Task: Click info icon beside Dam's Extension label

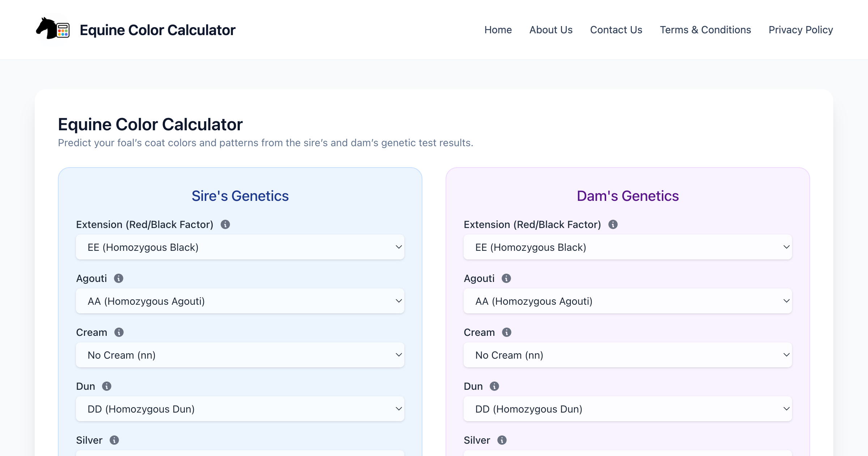Action: click(x=613, y=224)
